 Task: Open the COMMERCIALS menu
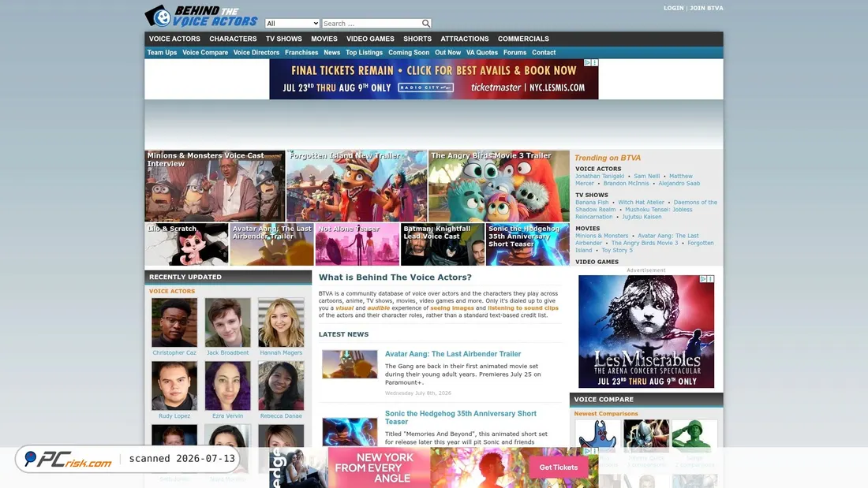523,39
